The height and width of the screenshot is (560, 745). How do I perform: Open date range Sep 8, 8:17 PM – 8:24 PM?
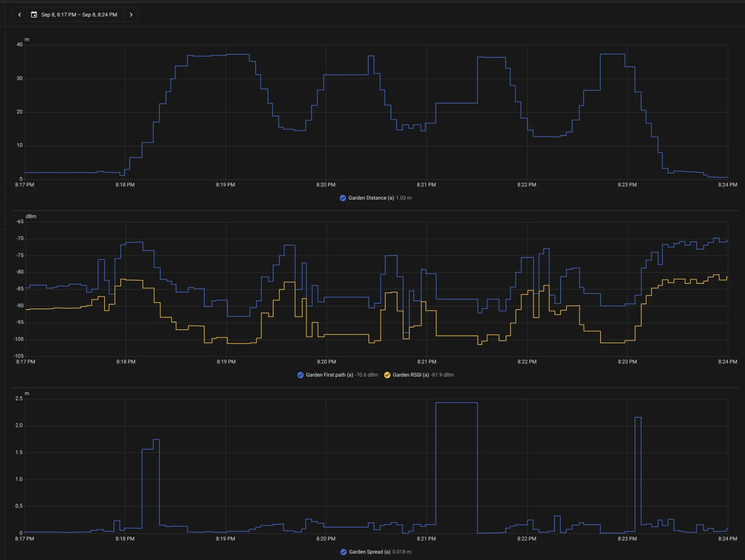[x=79, y=15]
